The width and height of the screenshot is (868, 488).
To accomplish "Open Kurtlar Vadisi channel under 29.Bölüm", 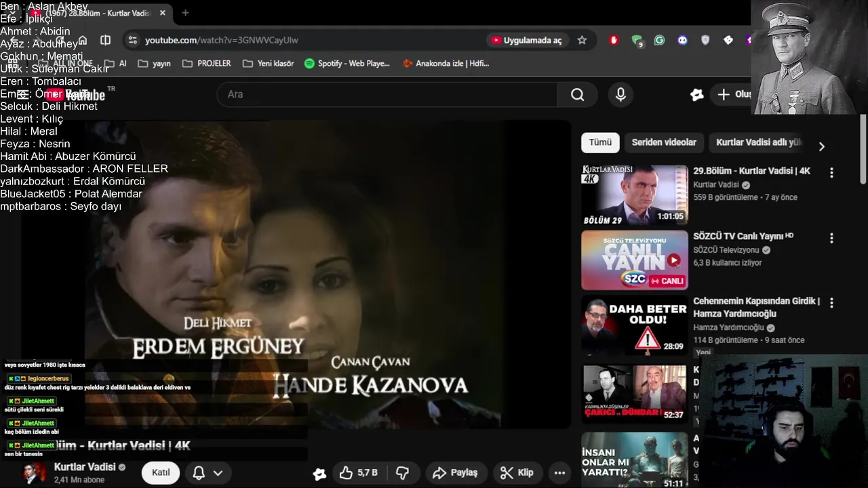I will [716, 184].
